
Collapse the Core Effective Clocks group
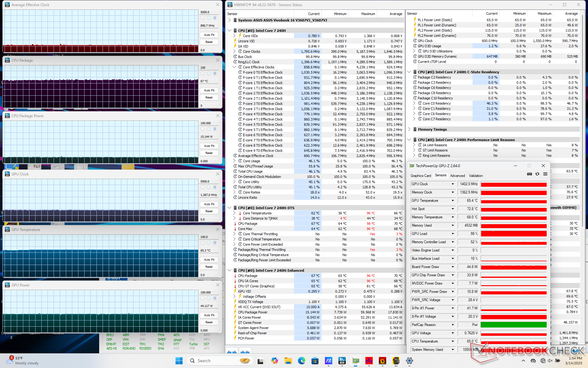[x=235, y=67]
